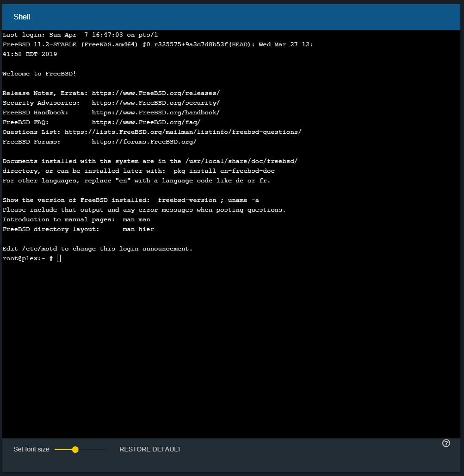Click the 'man hier' command text
Image resolution: width=464 pixels, height=476 pixels.
coord(138,229)
